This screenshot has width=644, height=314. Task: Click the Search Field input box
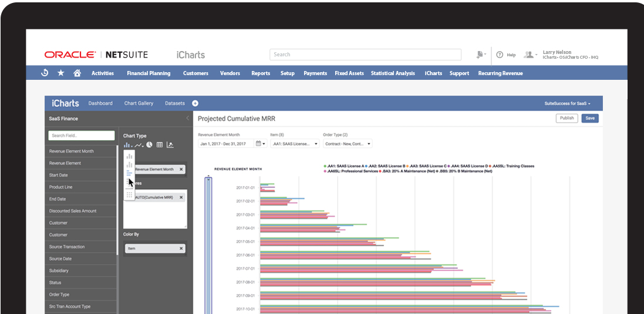[x=82, y=136]
